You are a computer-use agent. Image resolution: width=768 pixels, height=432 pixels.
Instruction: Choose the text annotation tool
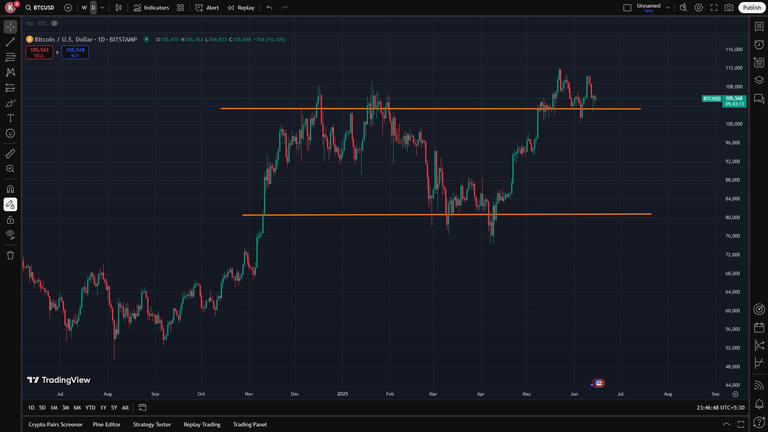click(10, 118)
